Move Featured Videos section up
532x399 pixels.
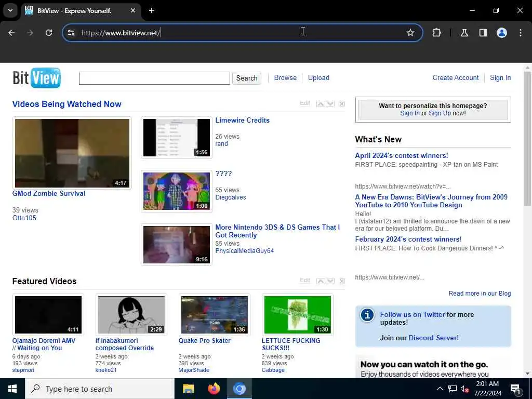[x=320, y=281]
